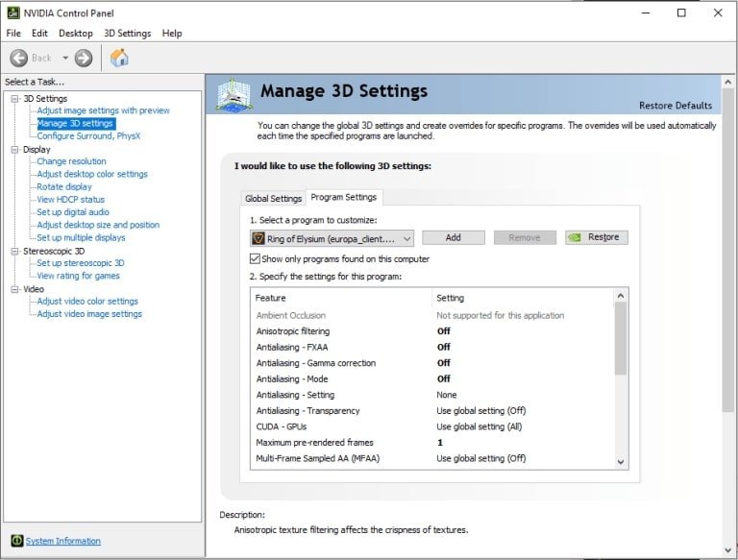The height and width of the screenshot is (560, 738).
Task: Click the settings list scroll-up arrow
Action: coord(621,296)
